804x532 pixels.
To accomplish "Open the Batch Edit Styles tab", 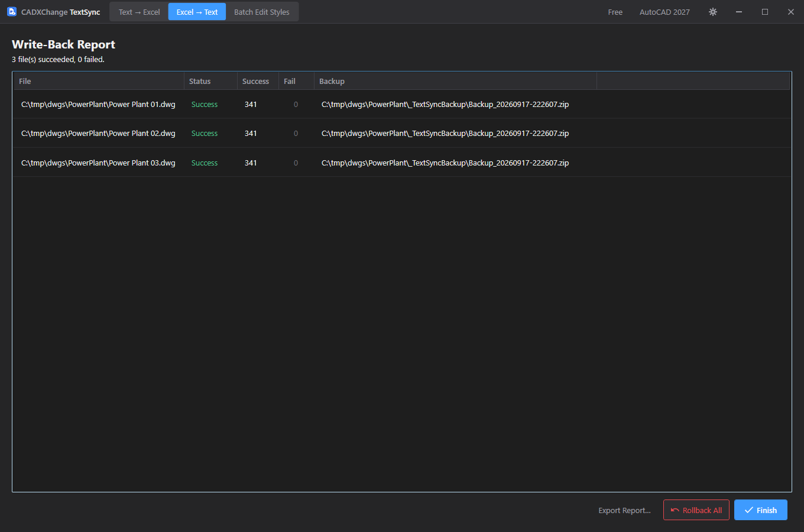I will [x=262, y=12].
